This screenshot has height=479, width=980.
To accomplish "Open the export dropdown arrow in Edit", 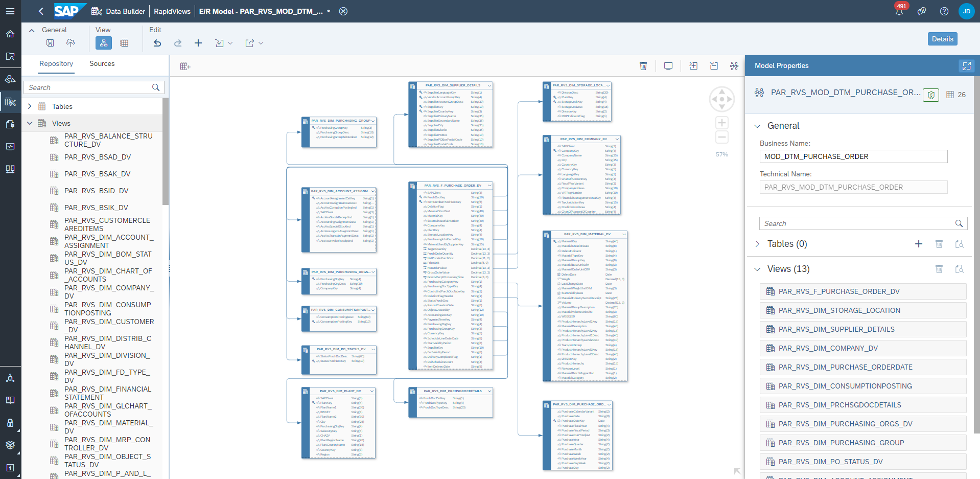I will [x=261, y=43].
